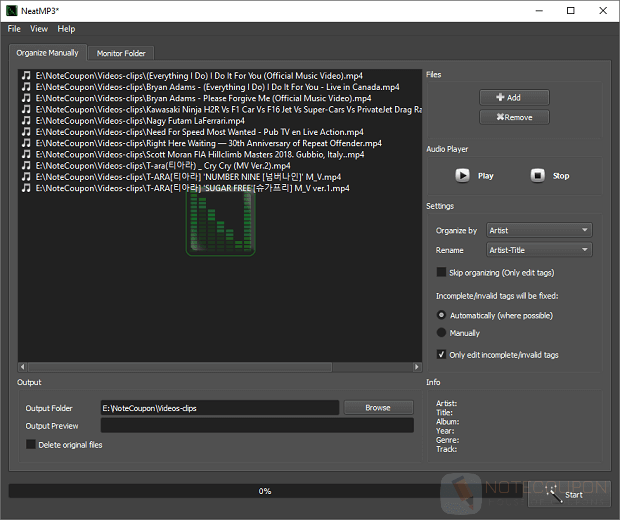Click the file list horizontal scrollbar thumb
The image size is (620, 520).
180,367
